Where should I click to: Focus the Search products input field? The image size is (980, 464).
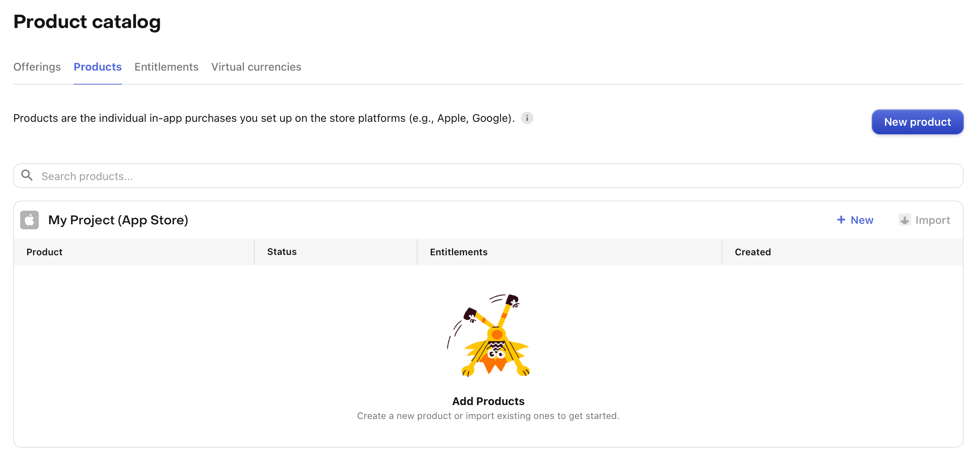pos(488,176)
